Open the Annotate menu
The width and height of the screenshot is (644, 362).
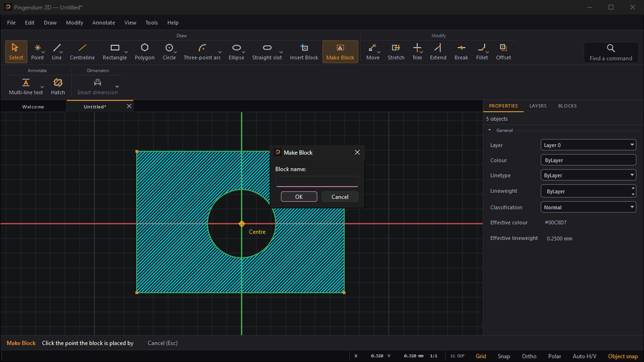coord(104,23)
